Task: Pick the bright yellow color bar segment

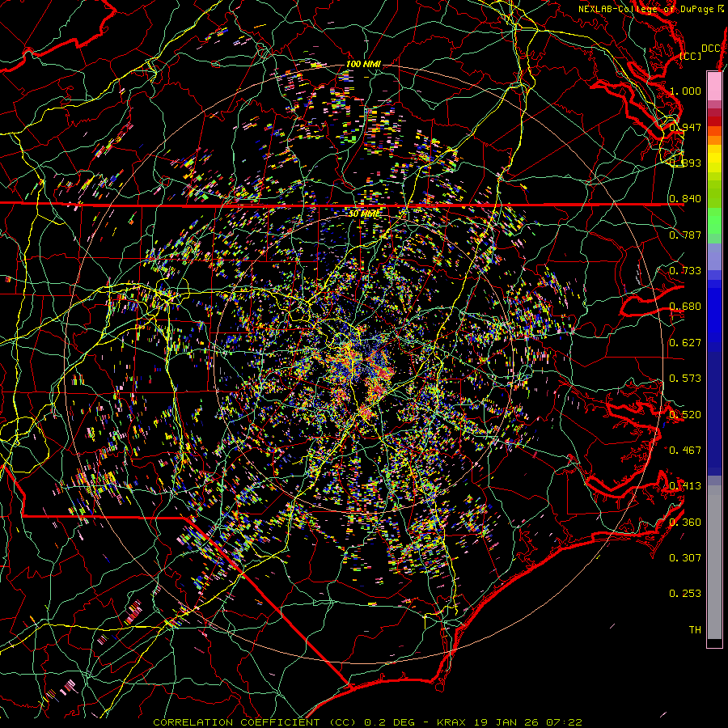Action: [x=714, y=159]
